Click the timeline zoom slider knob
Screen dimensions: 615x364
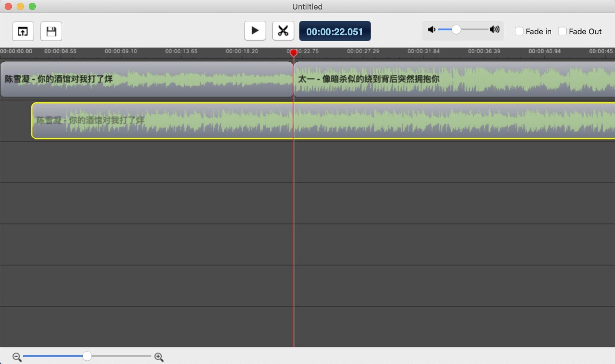click(87, 356)
